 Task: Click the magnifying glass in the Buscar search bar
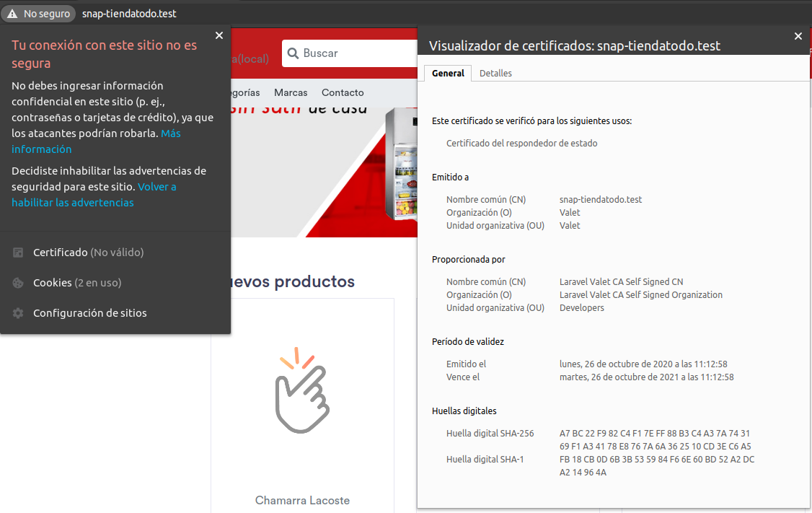pos(292,53)
